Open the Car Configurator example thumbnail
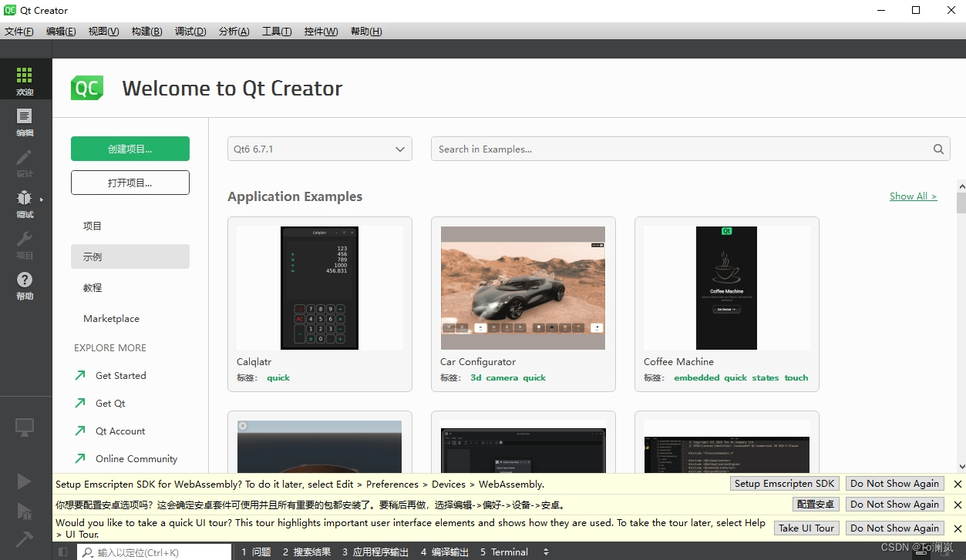 pos(523,288)
